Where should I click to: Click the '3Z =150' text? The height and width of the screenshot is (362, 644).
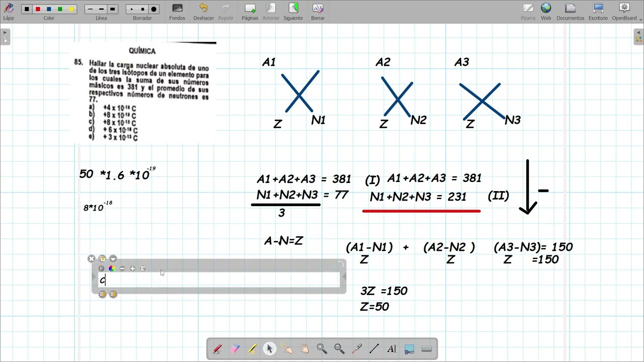pos(384,291)
